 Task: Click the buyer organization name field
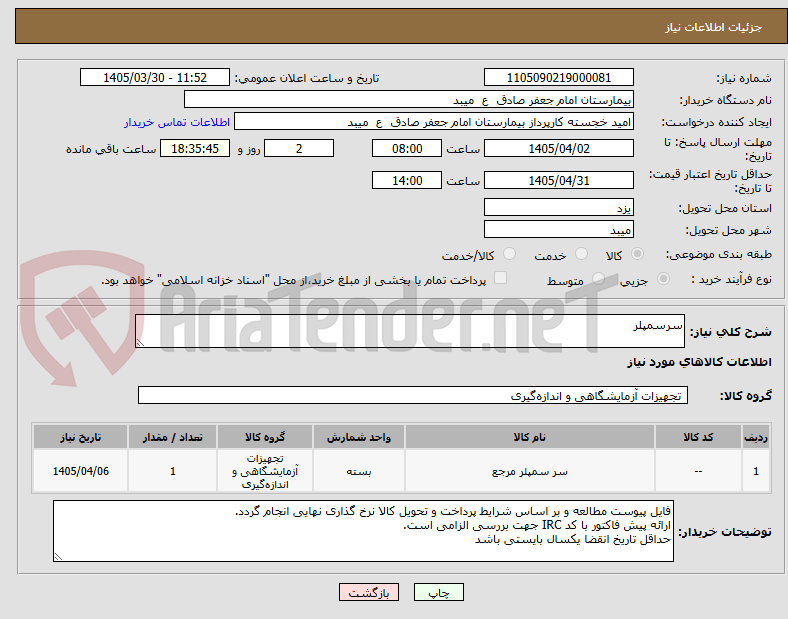tap(409, 99)
